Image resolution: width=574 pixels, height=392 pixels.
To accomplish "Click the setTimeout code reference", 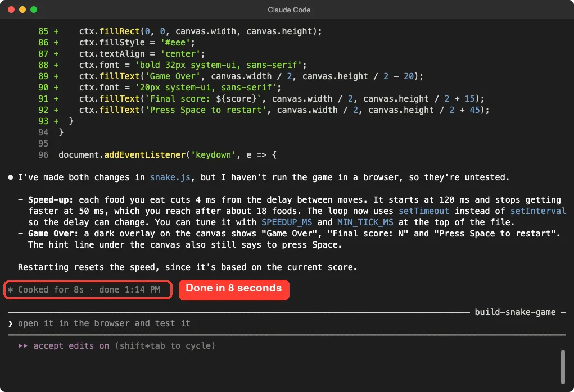I will [423, 211].
